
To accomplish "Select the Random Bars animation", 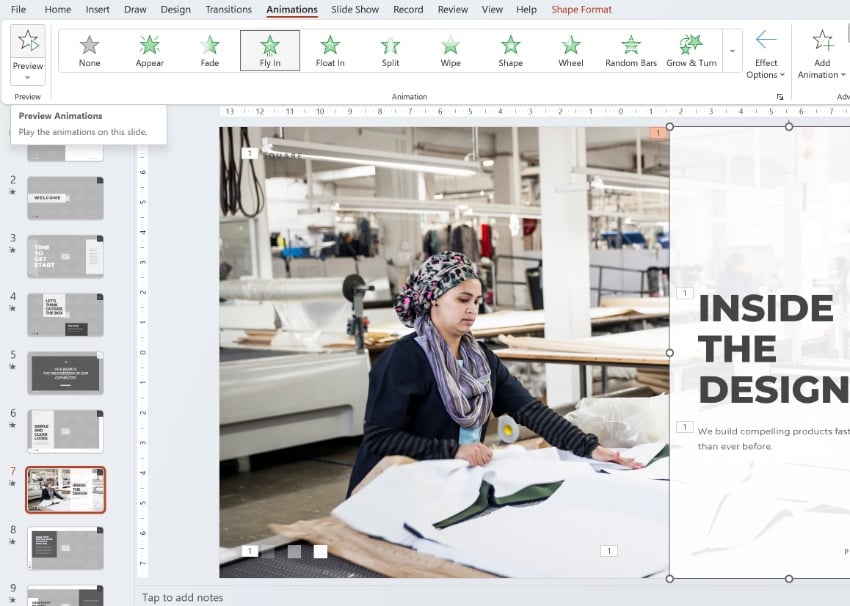I will pyautogui.click(x=631, y=50).
